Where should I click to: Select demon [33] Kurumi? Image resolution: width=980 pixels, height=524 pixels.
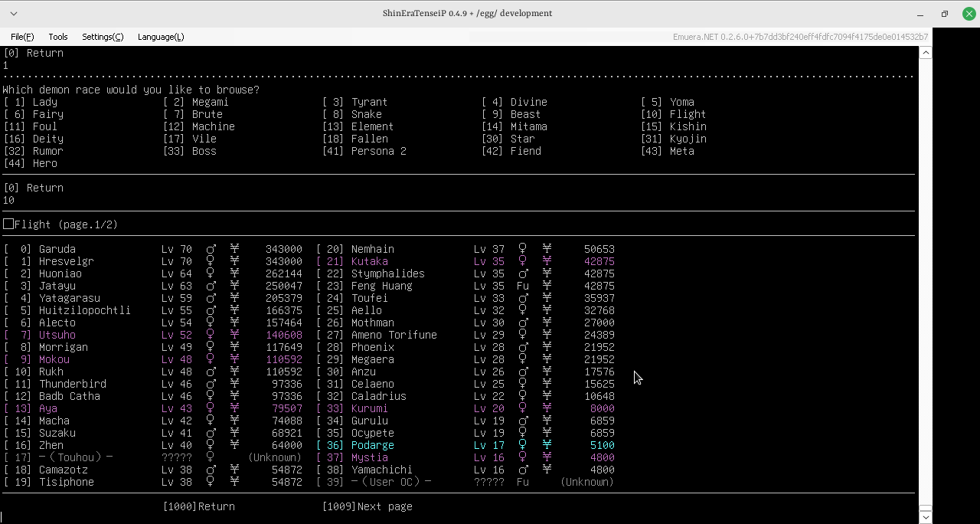[465, 408]
